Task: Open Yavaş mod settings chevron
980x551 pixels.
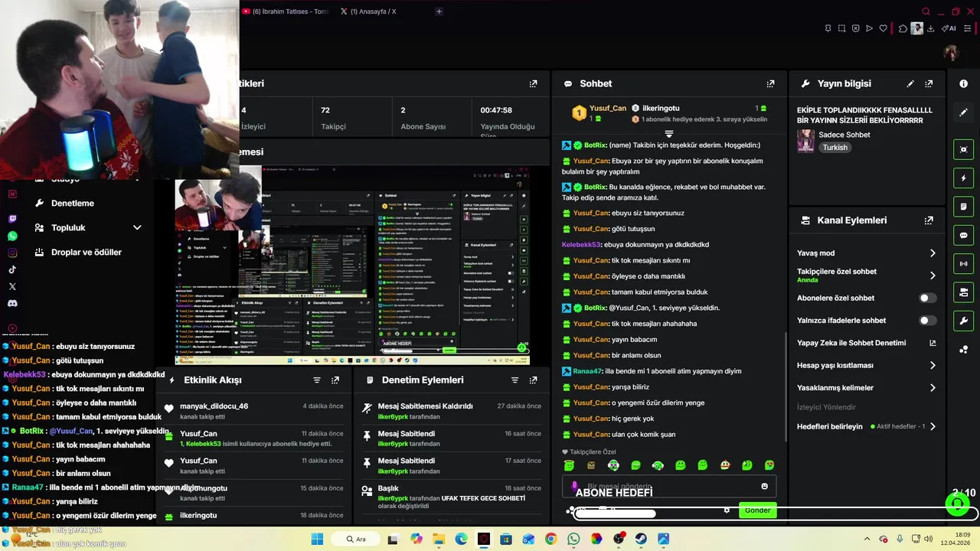Action: coord(933,253)
